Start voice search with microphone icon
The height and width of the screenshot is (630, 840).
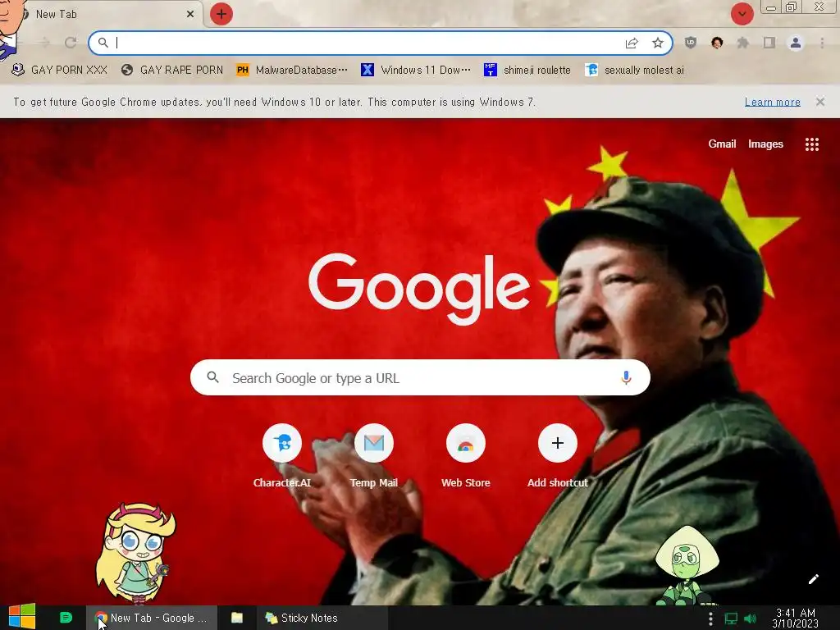[x=626, y=377]
